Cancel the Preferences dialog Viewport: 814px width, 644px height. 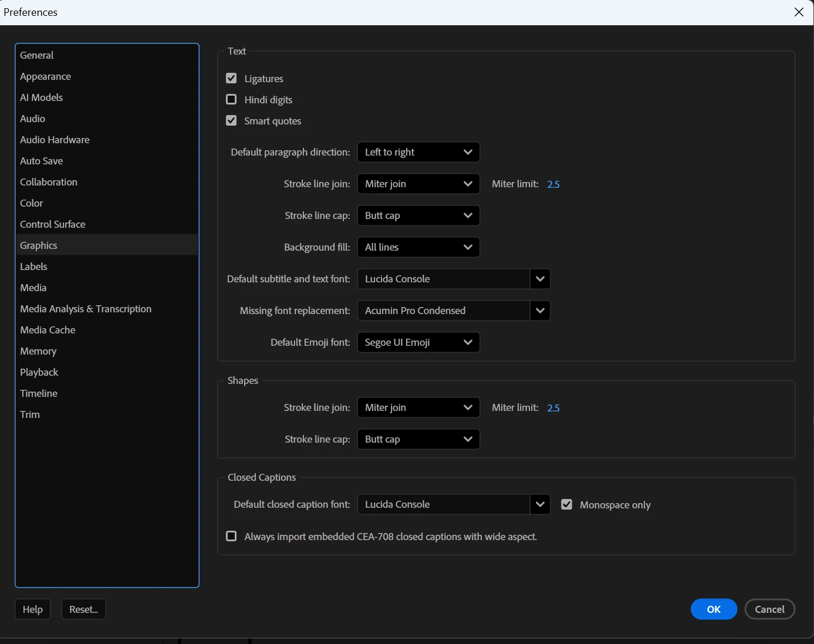click(769, 609)
